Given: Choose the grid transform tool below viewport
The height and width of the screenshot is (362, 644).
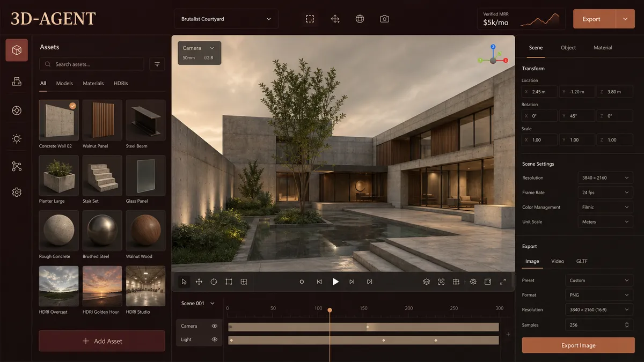Looking at the screenshot, I should [x=244, y=282].
